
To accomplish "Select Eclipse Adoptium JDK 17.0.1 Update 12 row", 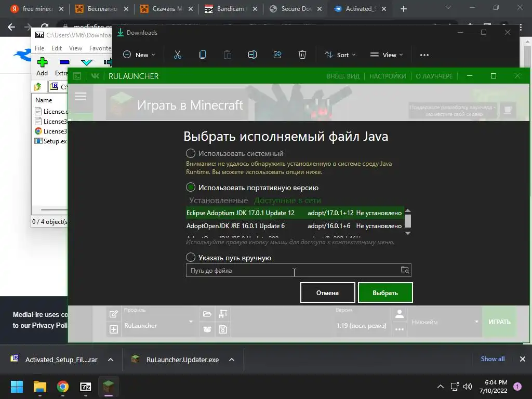I will 295,213.
